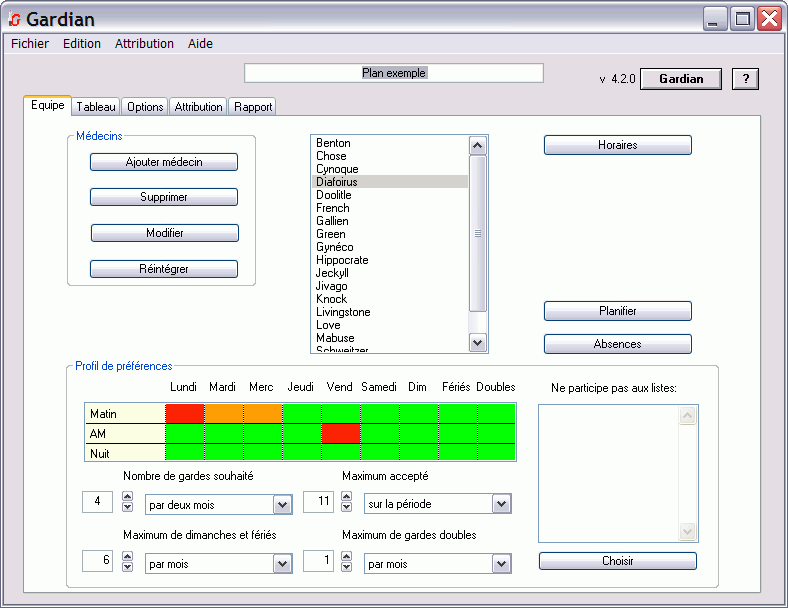Viewport: 788px width, 608px height.
Task: Select Chose in the doctors list
Action: pyautogui.click(x=390, y=156)
